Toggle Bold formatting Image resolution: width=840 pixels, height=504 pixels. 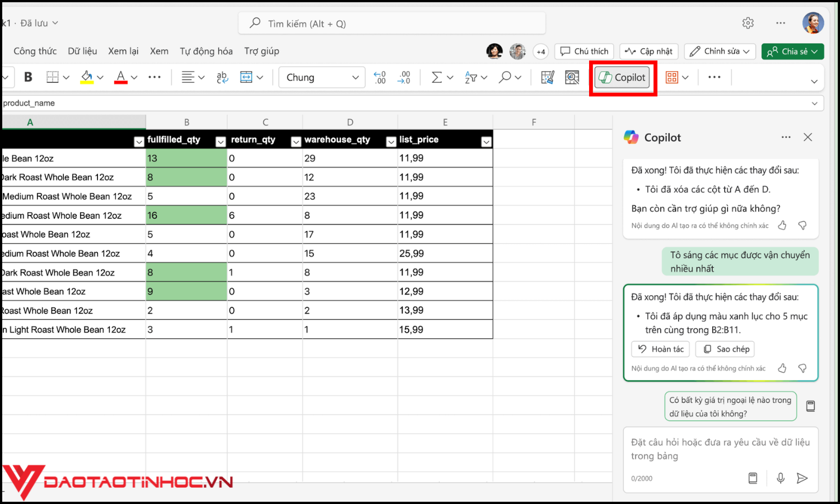pyautogui.click(x=28, y=77)
